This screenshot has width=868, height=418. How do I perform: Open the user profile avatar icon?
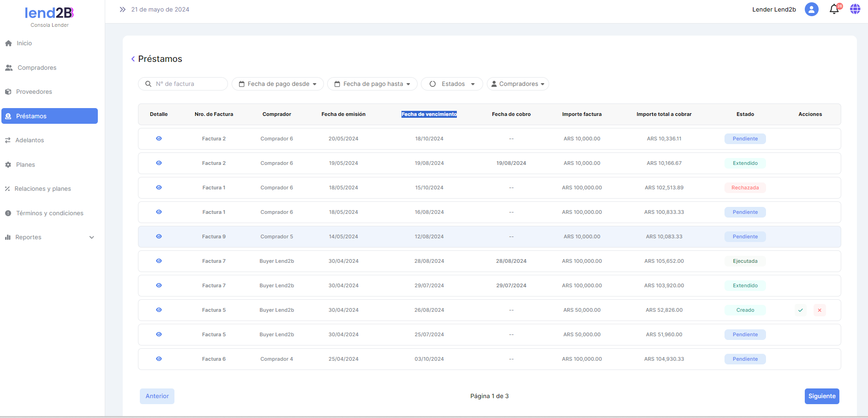pyautogui.click(x=811, y=9)
